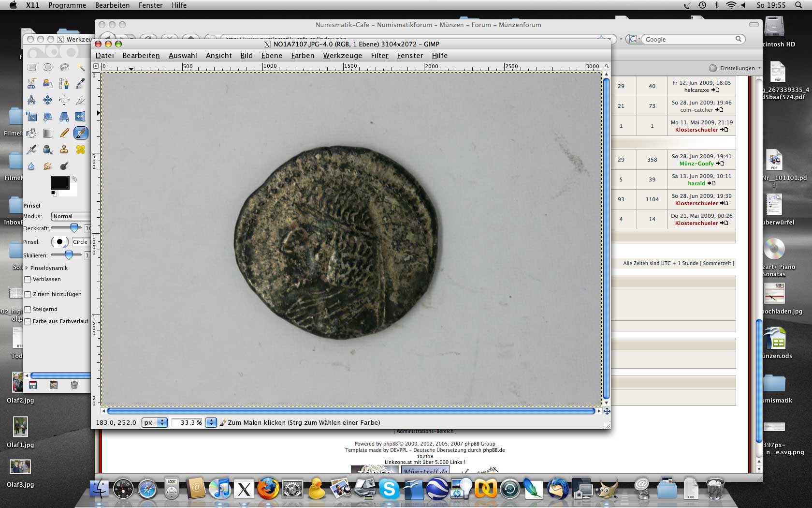Toggle the Zittern hinzufügen checkbox
This screenshot has height=508, width=812.
(28, 295)
